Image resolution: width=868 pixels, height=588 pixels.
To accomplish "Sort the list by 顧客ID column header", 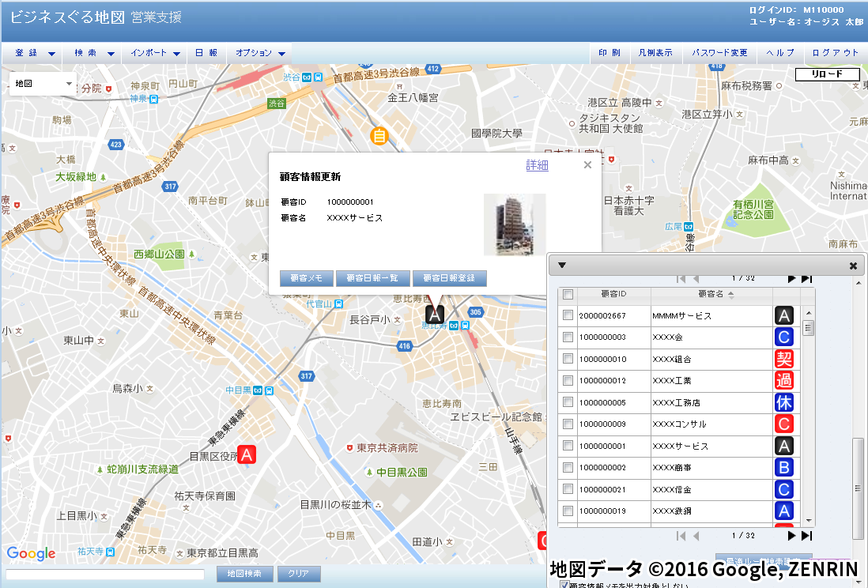I will pyautogui.click(x=614, y=294).
